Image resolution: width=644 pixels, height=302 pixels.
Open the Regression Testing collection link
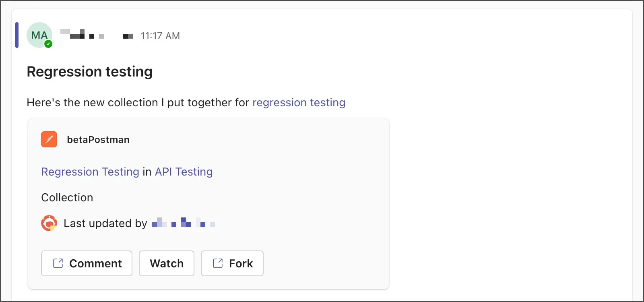click(90, 172)
